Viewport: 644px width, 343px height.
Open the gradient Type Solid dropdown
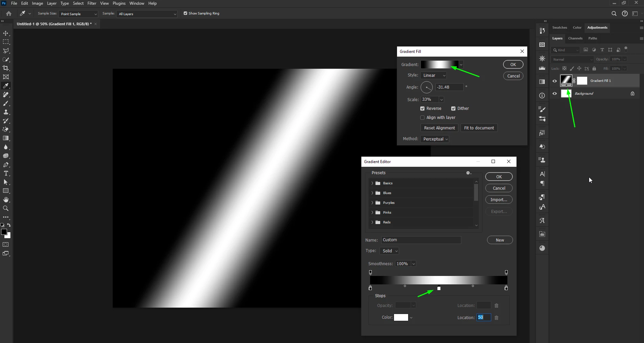(x=390, y=251)
